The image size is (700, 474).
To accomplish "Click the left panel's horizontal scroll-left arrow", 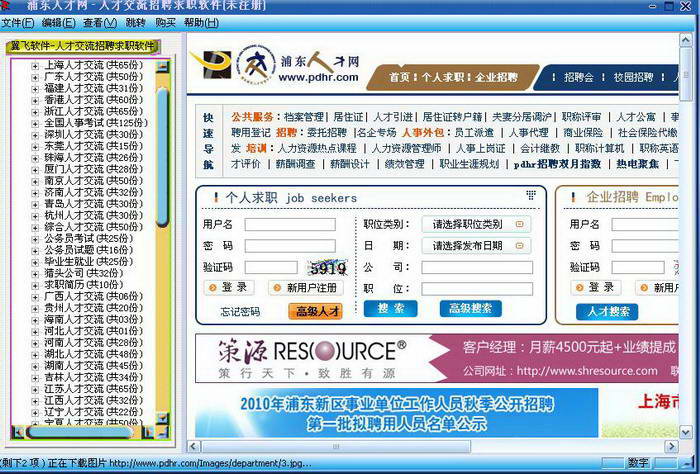I will coord(18,432).
